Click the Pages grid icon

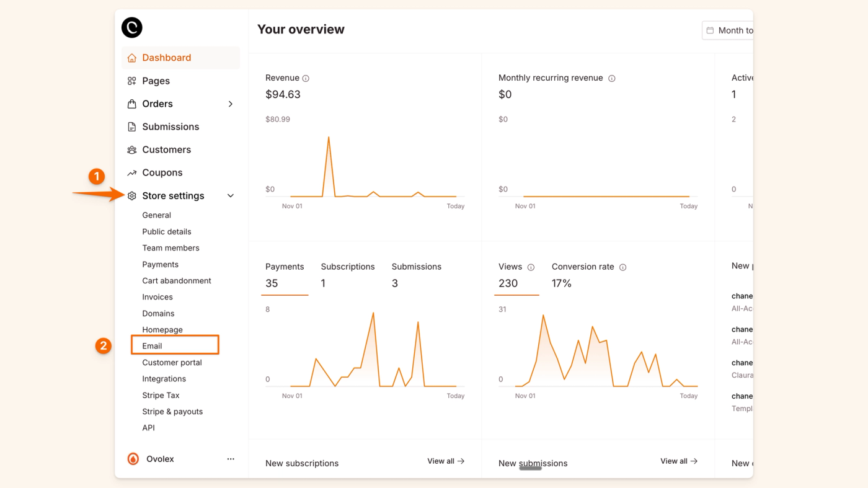[x=131, y=81]
